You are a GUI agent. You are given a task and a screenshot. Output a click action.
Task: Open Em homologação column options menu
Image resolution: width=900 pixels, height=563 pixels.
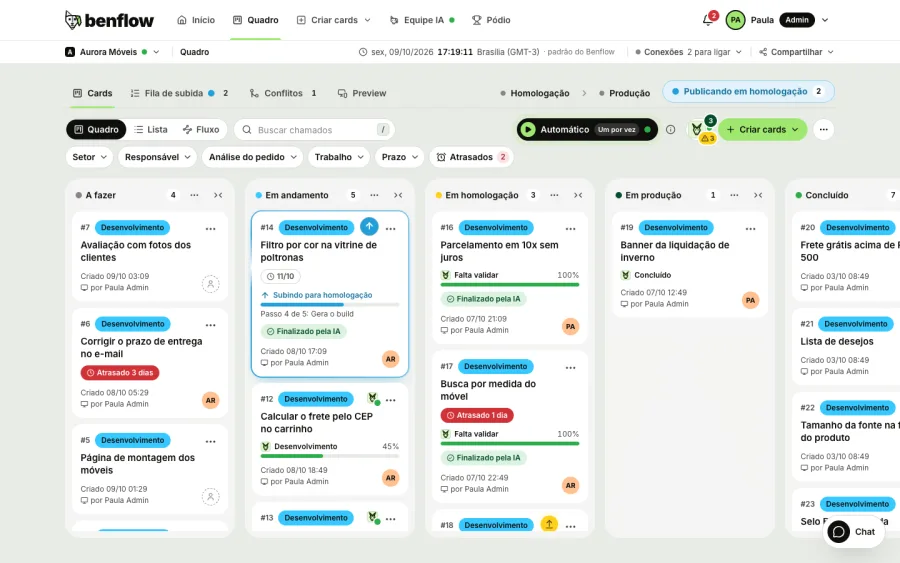(554, 195)
